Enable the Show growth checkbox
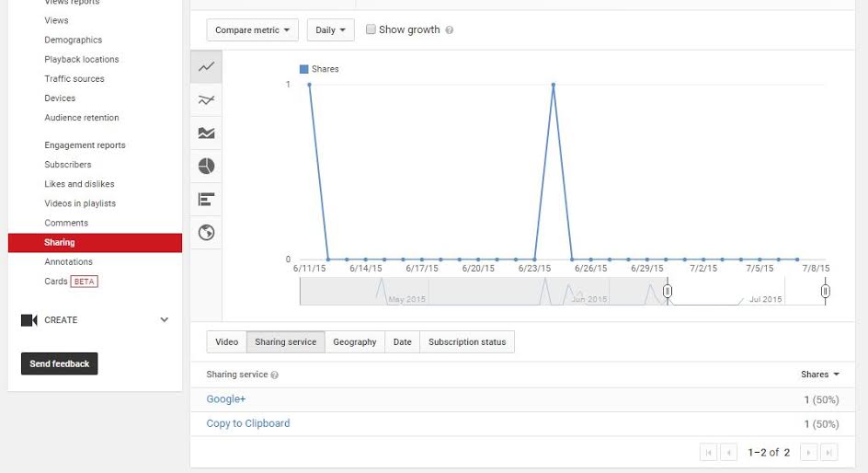 371,29
